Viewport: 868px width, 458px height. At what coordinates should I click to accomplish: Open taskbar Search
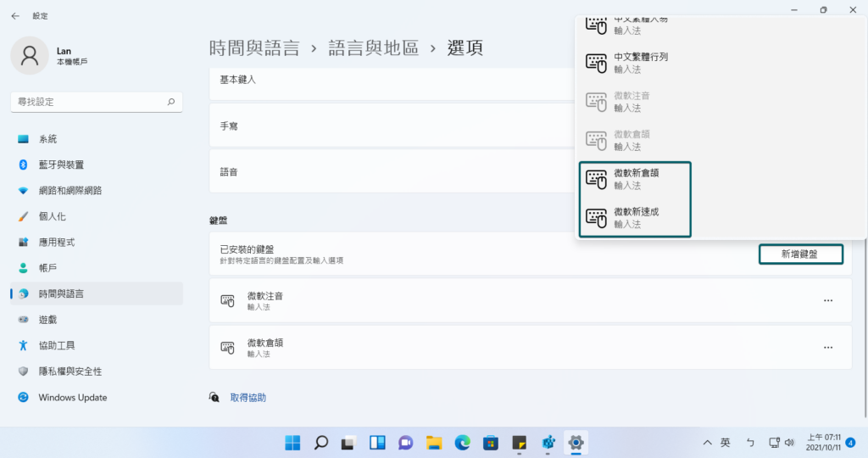click(x=321, y=443)
